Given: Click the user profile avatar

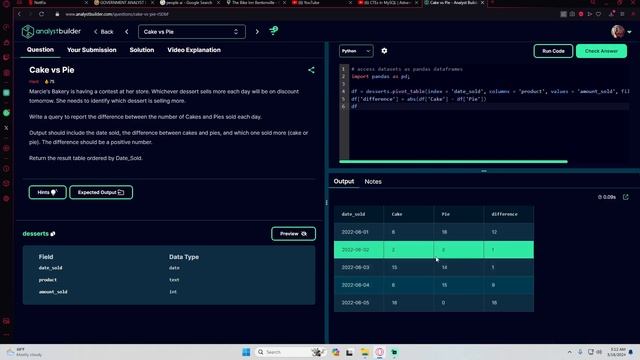Looking at the screenshot, I should pyautogui.click(x=618, y=31).
